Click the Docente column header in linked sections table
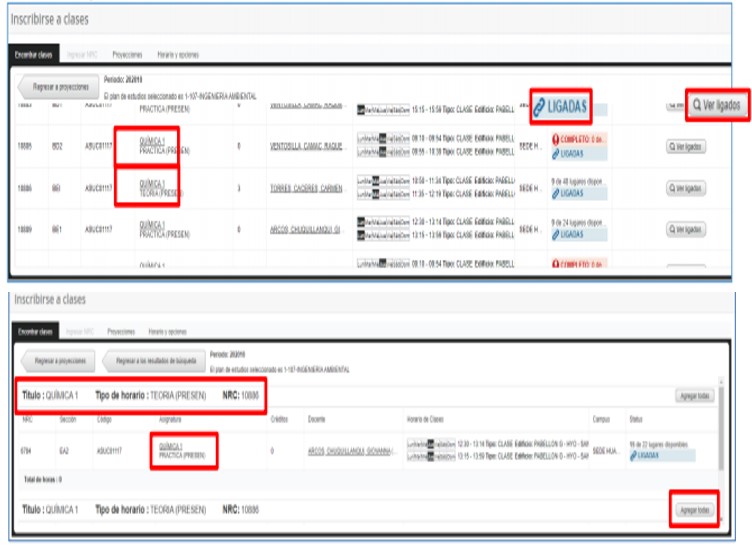This screenshot has width=752, height=546. [315, 419]
